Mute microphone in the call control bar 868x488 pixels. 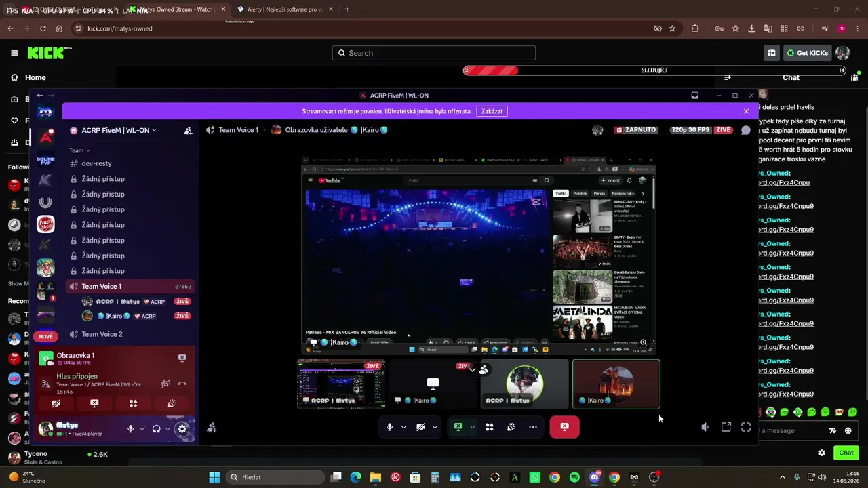tap(389, 427)
